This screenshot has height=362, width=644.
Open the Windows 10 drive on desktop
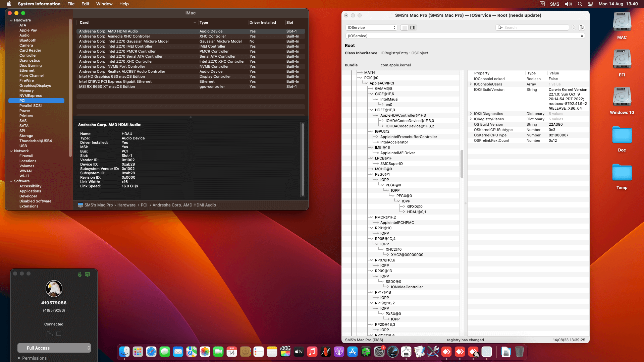tap(622, 97)
